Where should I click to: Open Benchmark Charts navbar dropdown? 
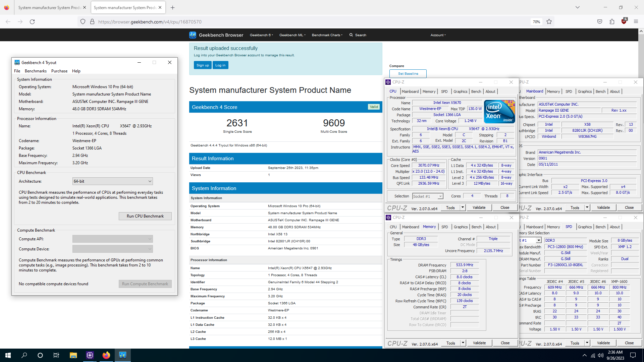[327, 35]
